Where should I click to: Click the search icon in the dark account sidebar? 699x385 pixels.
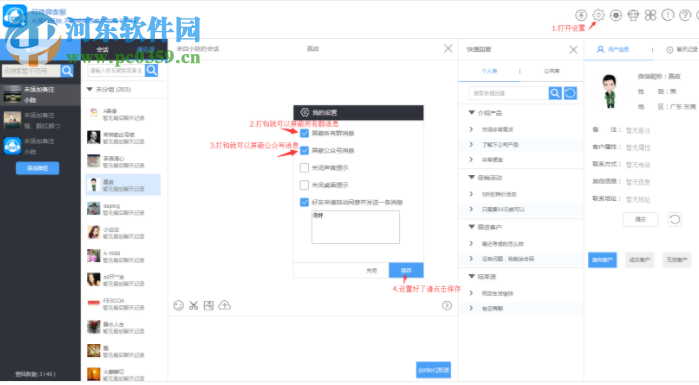67,71
